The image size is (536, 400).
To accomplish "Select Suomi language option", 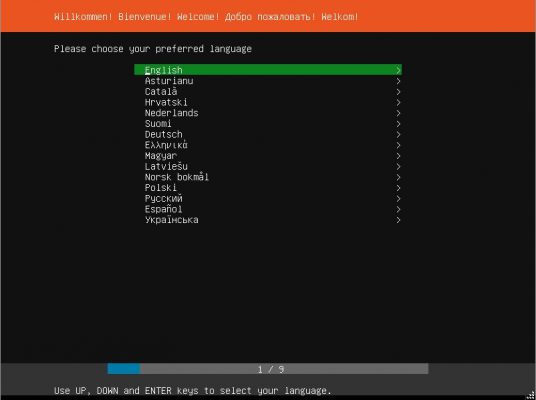I will [x=268, y=123].
